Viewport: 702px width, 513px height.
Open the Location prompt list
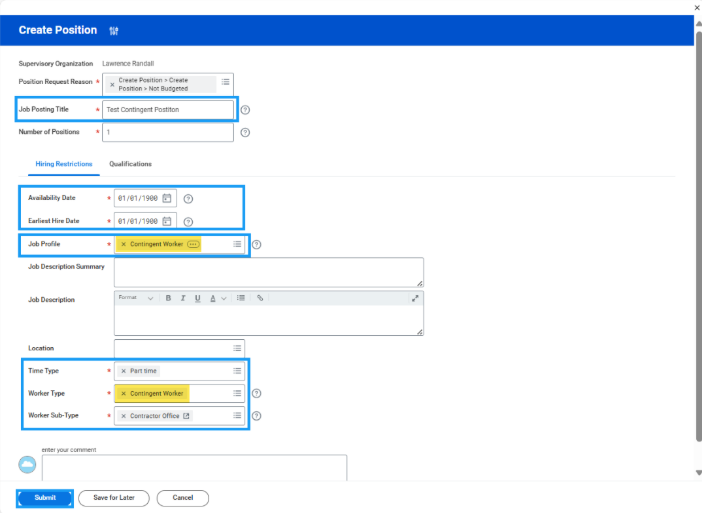(238, 348)
